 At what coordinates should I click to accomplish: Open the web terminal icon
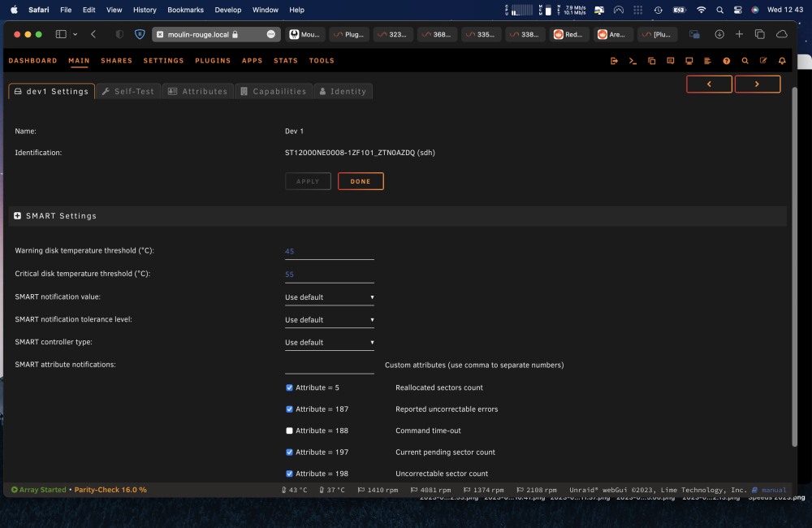point(633,61)
